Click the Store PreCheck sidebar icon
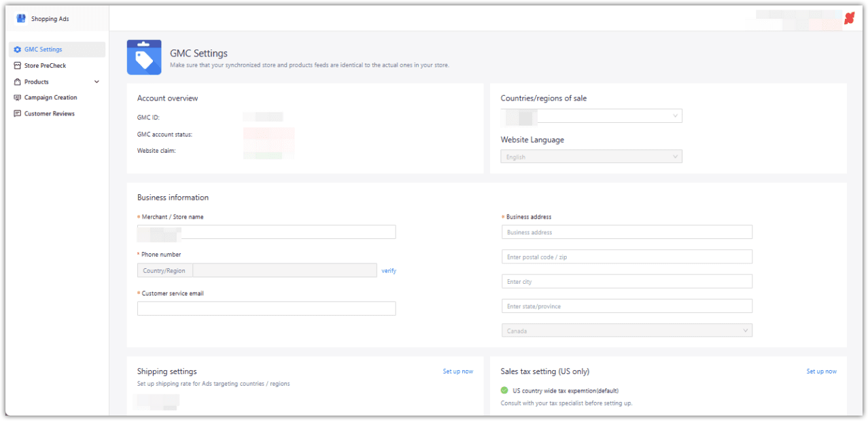Screen dimensions: 868x421 pos(18,66)
